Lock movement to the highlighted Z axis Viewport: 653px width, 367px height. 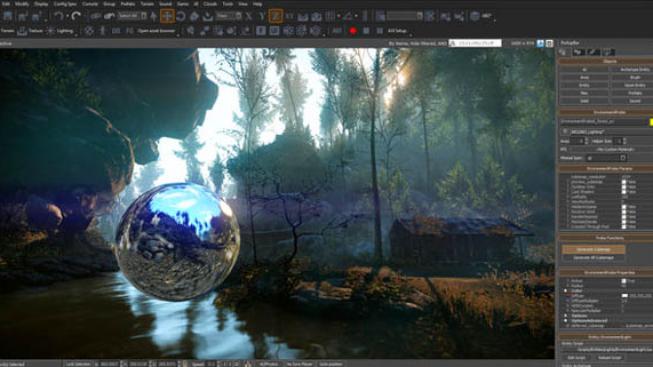tap(275, 16)
